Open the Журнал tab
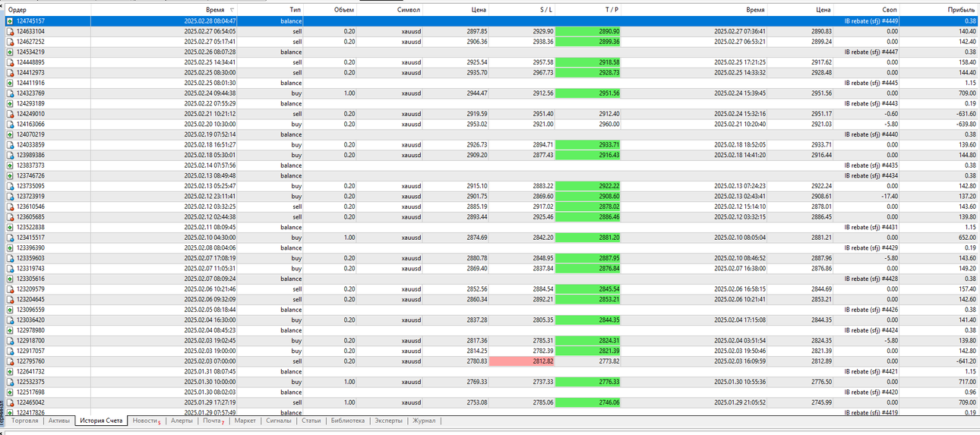The width and height of the screenshot is (980, 435). click(x=424, y=421)
